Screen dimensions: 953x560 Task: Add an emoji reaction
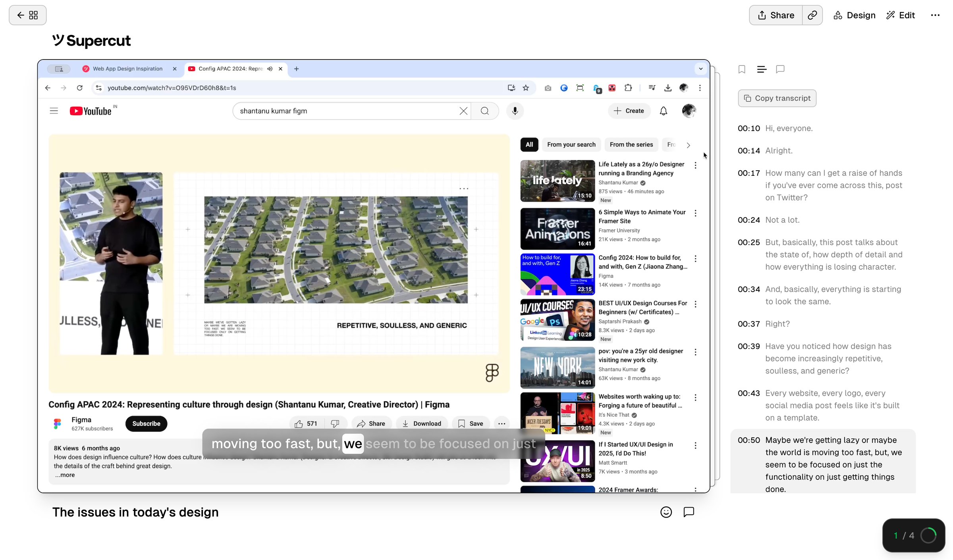point(666,512)
